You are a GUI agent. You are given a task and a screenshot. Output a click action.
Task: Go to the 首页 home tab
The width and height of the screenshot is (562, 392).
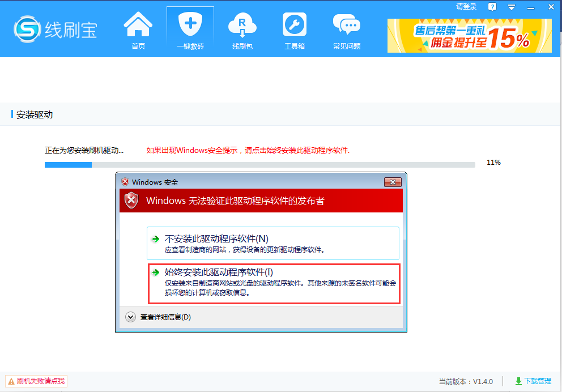138,31
